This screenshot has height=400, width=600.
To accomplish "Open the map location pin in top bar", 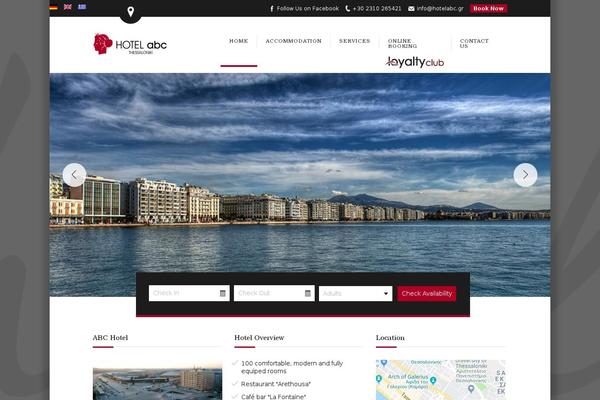I will (130, 12).
